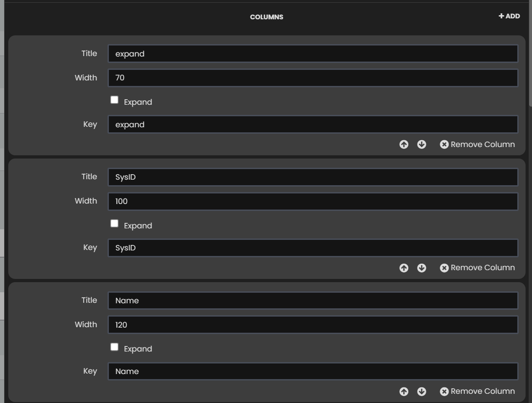Move the Name column down

(x=422, y=392)
